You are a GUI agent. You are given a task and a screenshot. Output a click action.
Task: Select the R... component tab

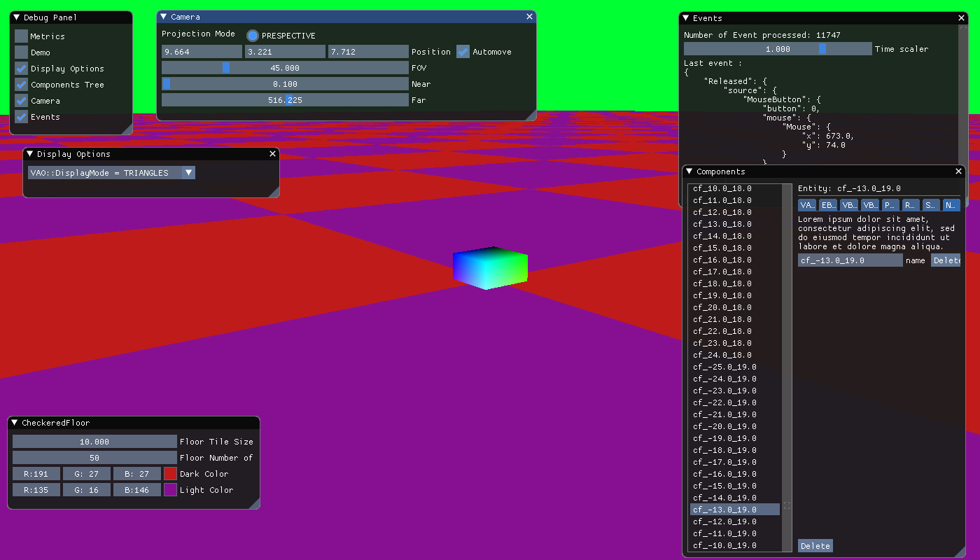[x=911, y=205]
